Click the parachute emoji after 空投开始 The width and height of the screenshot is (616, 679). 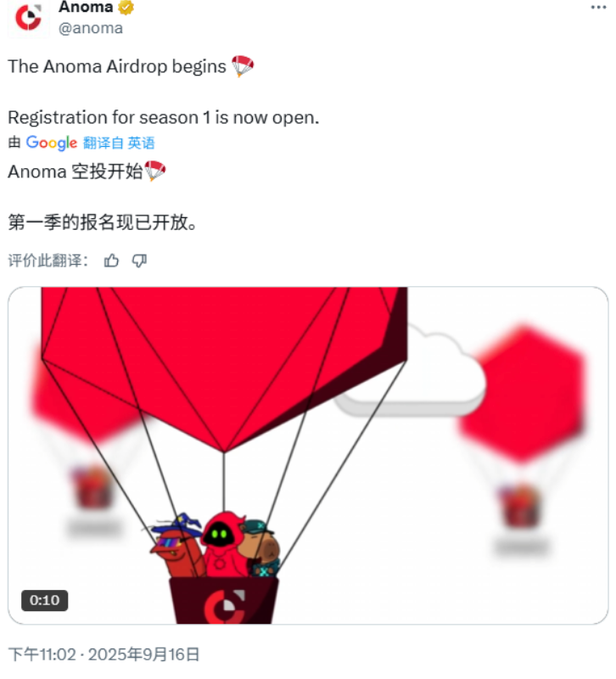click(154, 171)
